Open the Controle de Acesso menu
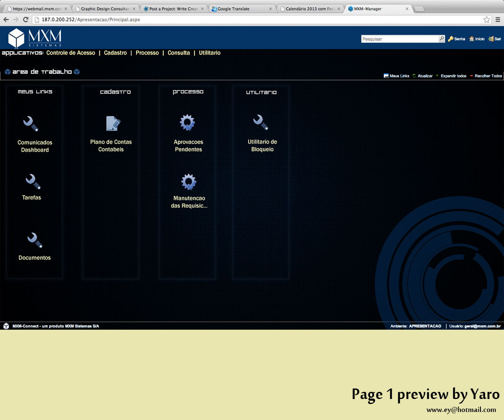Viewport: 504px width, 420px height. coord(71,53)
